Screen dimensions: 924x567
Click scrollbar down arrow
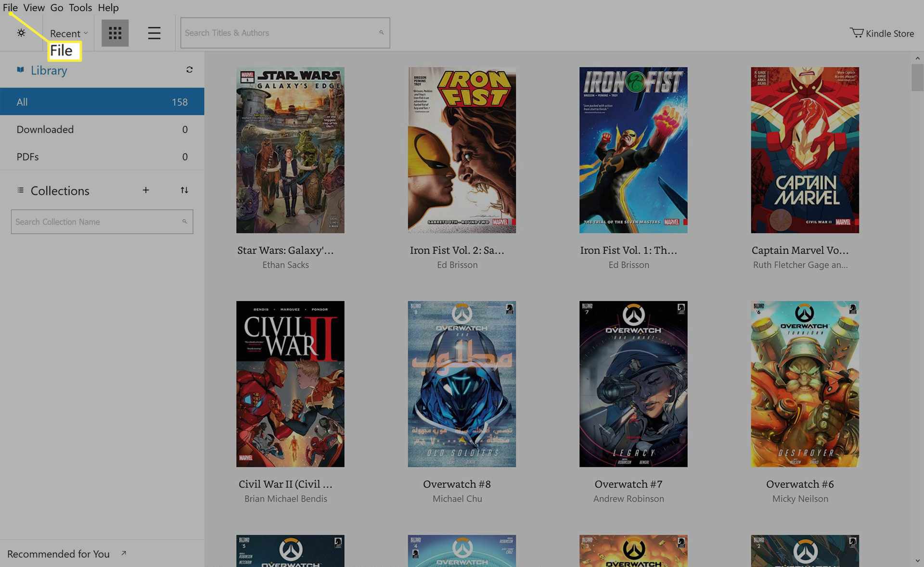click(x=917, y=561)
